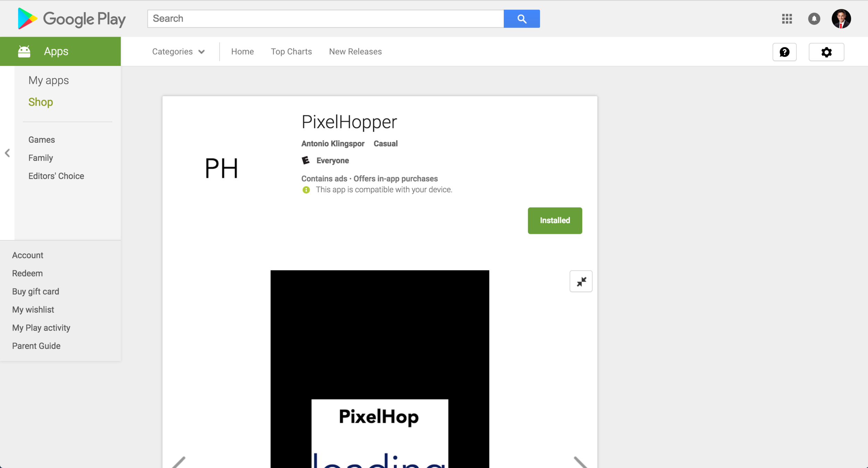868x468 pixels.
Task: Click the Apps header label
Action: (x=56, y=51)
